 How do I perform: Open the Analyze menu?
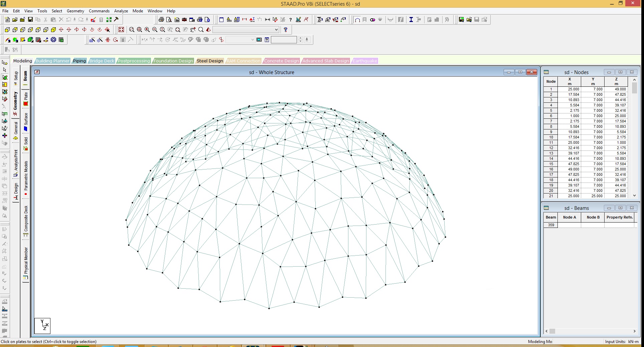(x=121, y=11)
